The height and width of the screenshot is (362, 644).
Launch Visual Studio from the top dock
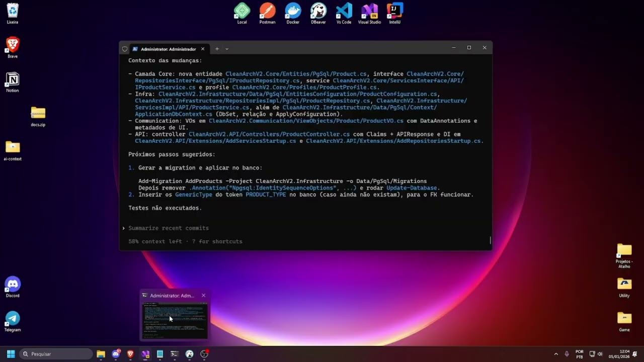click(369, 13)
